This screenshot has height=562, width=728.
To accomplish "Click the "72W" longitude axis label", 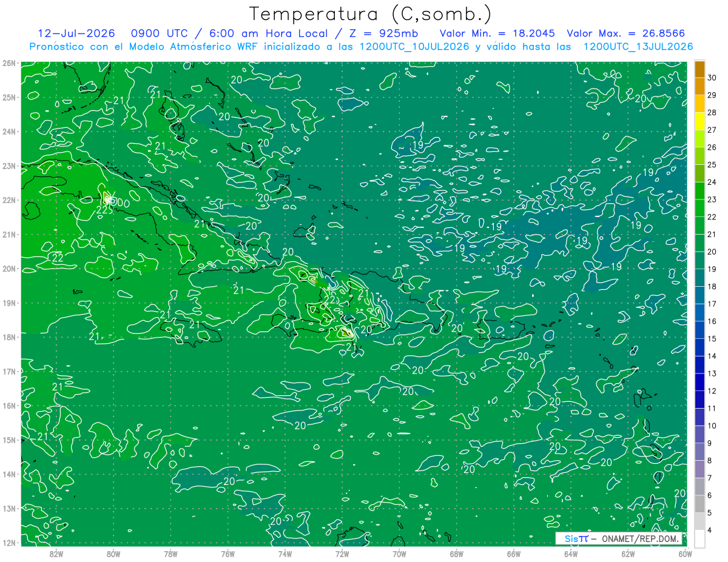I will tap(342, 554).
